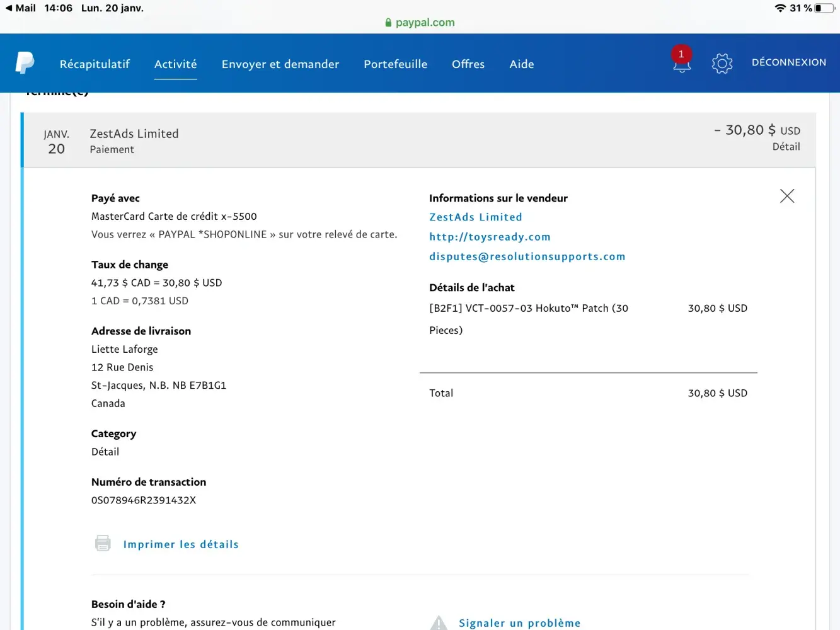
Task: Go to Envoyer et demander
Action: tap(280, 64)
